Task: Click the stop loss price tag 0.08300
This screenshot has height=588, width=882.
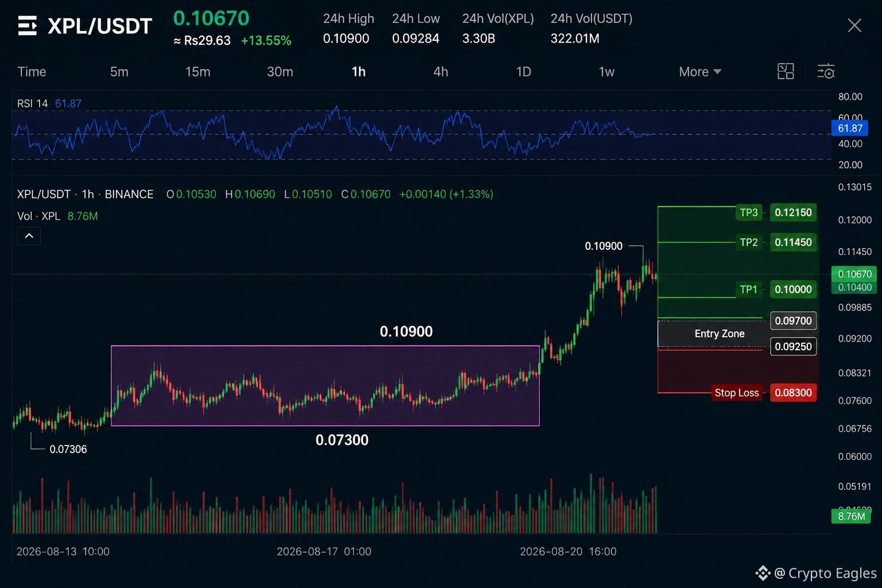Action: pos(793,393)
